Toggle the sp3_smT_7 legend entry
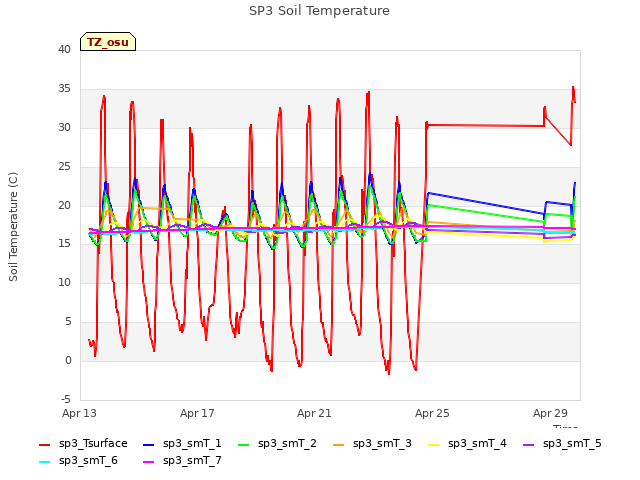640x480 pixels. 182,461
